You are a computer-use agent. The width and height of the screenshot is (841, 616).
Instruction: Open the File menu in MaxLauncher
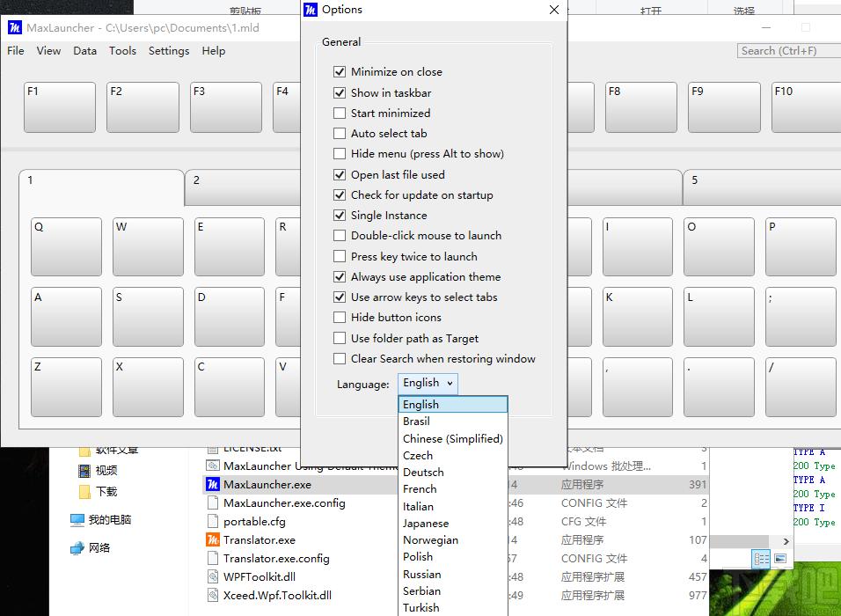(16, 50)
